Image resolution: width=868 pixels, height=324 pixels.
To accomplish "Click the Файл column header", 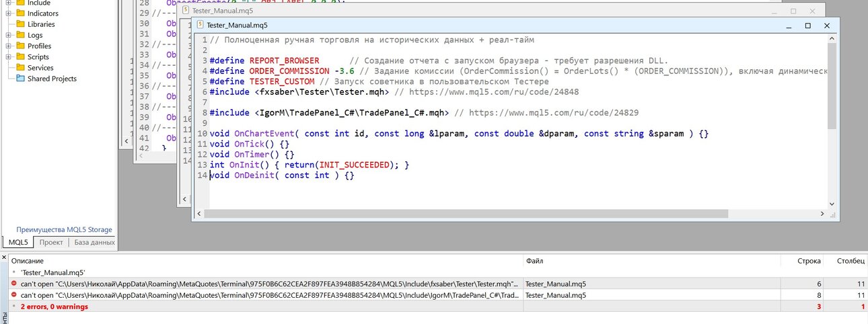I will coord(535,260).
